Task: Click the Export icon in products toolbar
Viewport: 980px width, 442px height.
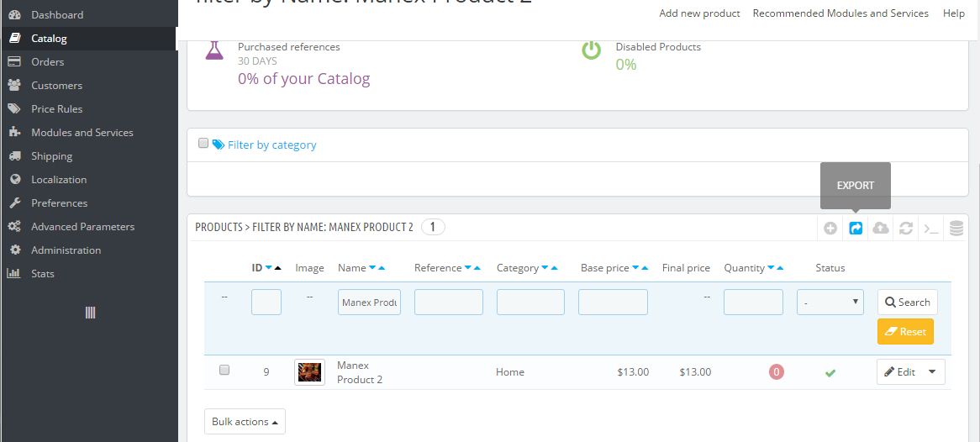Action: pyautogui.click(x=856, y=228)
